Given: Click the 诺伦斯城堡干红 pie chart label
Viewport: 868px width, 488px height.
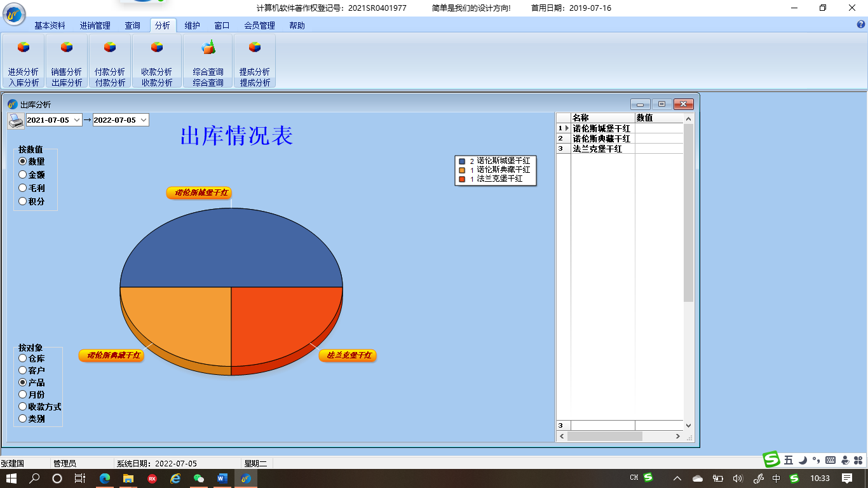Looking at the screenshot, I should pyautogui.click(x=199, y=193).
